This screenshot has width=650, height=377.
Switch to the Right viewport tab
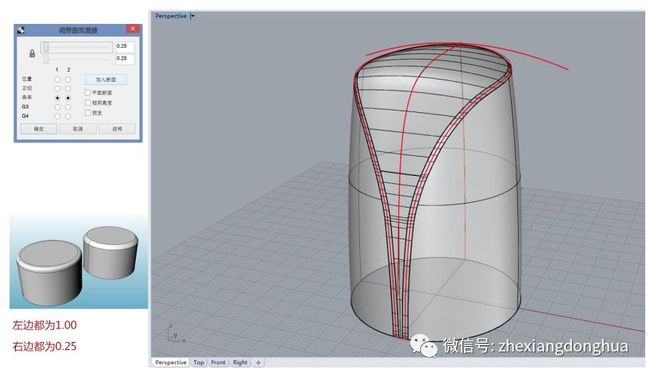[x=240, y=362]
